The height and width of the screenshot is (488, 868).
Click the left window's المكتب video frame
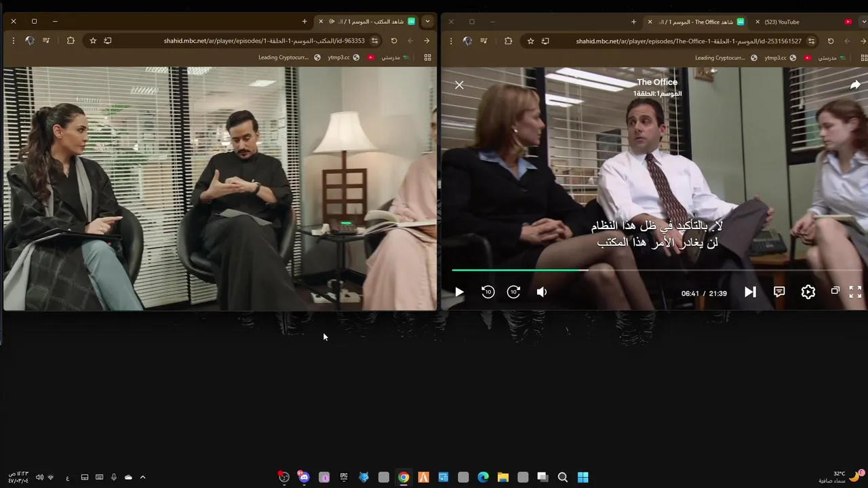click(220, 188)
